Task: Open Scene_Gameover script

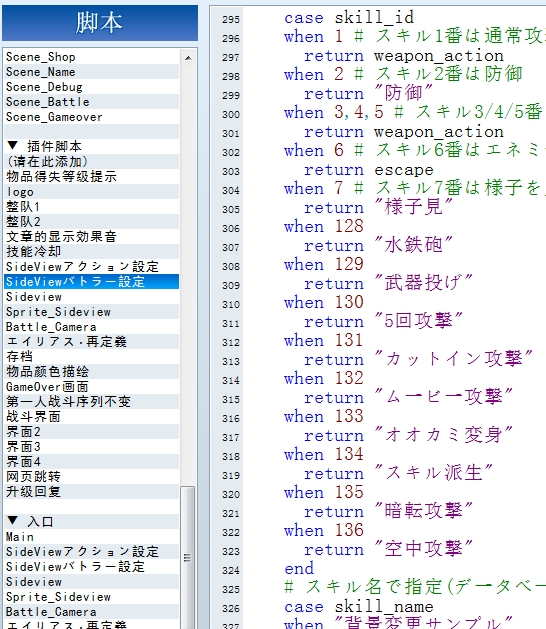Action: click(x=91, y=117)
